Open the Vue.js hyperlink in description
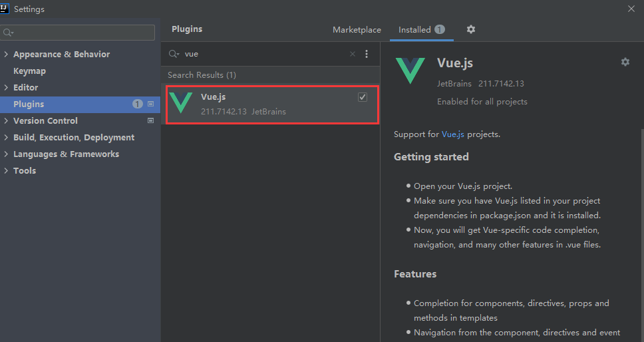 click(453, 134)
